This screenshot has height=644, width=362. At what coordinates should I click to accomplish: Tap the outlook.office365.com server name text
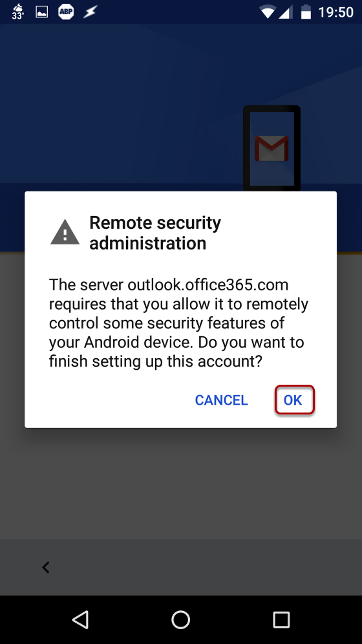[208, 284]
